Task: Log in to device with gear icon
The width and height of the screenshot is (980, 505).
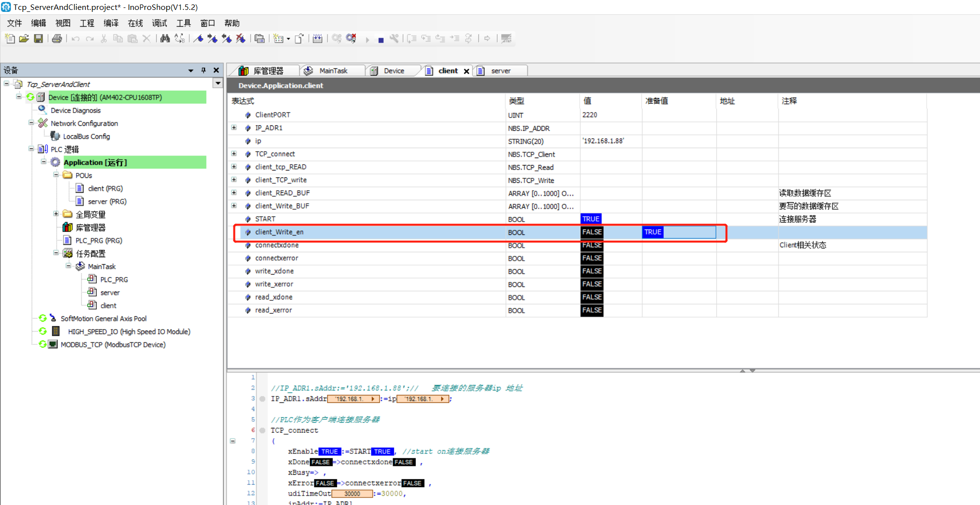Action: point(337,39)
